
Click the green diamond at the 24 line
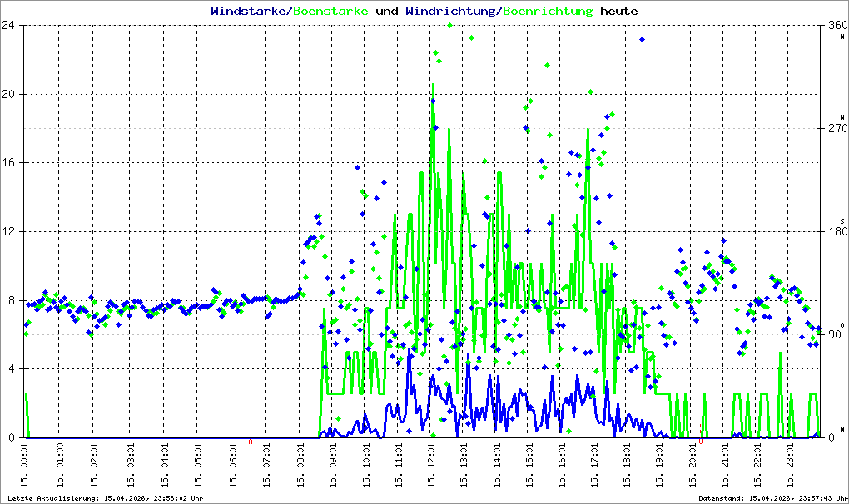click(x=450, y=26)
